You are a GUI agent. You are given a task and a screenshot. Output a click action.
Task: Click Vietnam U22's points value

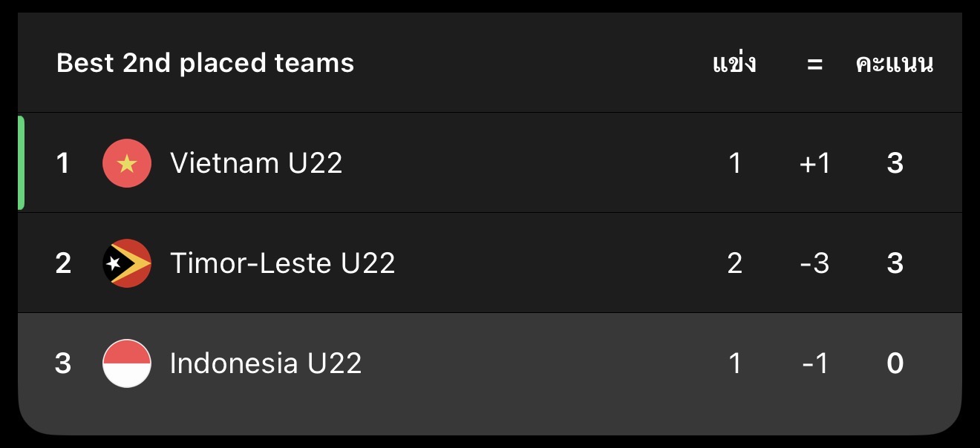tap(895, 163)
